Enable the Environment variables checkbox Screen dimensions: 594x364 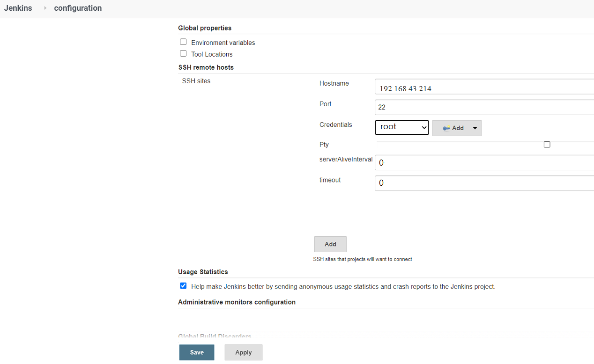(x=183, y=42)
